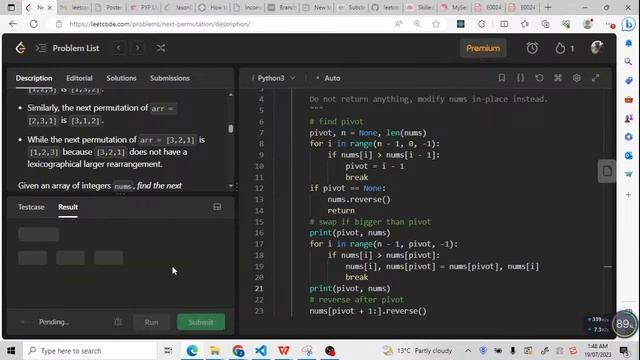Click the green Submit button
This screenshot has height=360, width=640.
201,322
